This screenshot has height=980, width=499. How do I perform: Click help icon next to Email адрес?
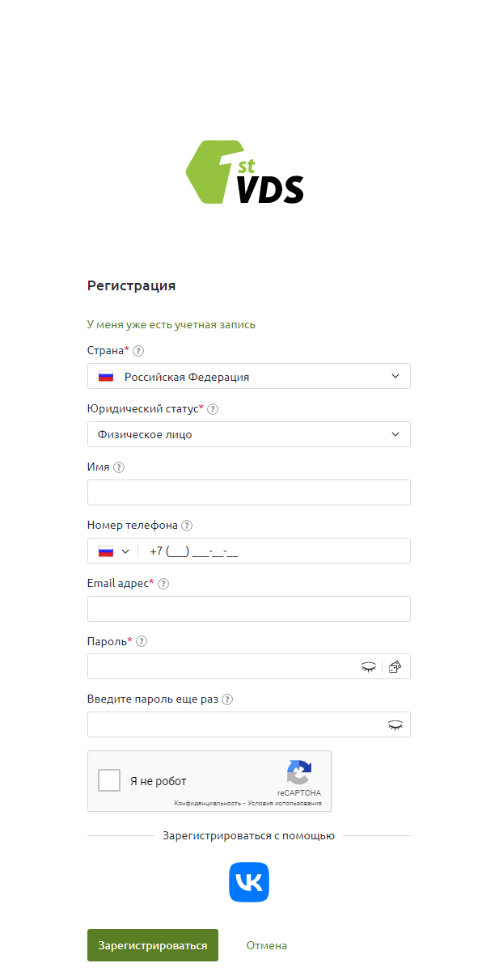[163, 584]
